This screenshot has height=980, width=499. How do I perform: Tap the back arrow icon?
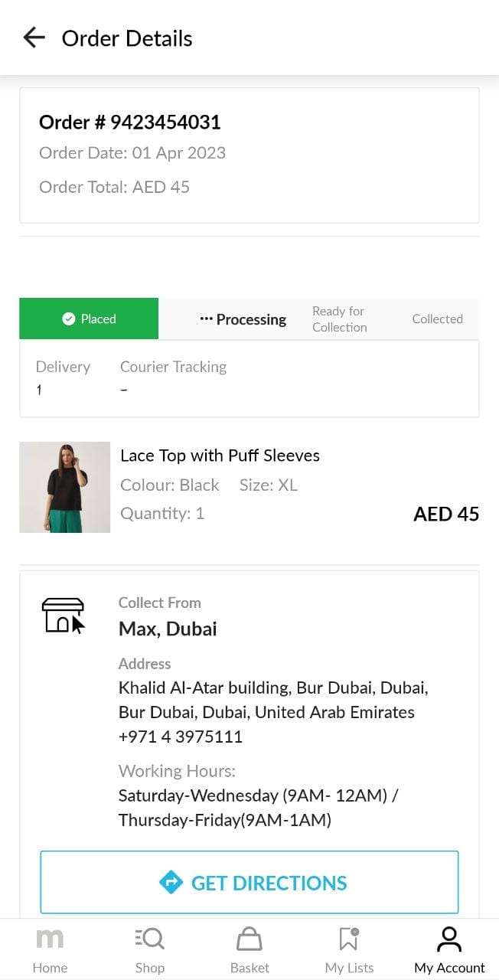tap(34, 38)
